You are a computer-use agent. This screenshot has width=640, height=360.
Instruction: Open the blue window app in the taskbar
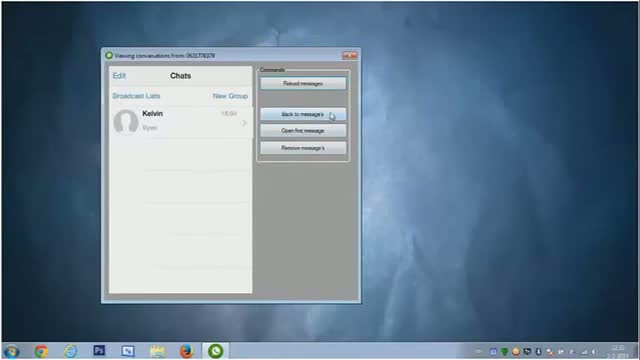pos(128,351)
